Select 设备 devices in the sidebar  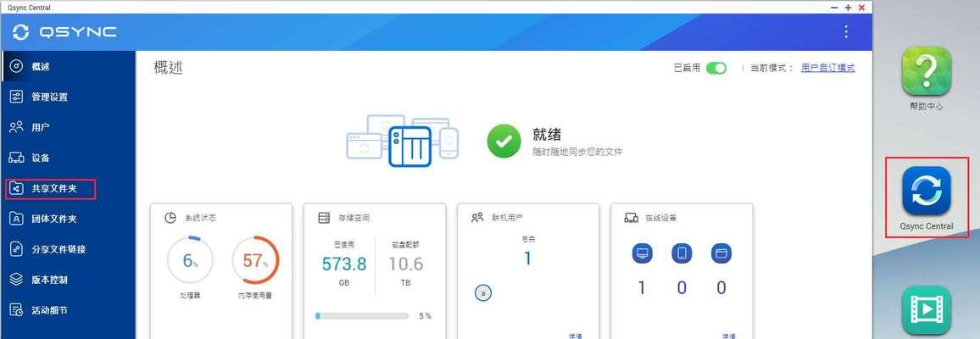68,158
